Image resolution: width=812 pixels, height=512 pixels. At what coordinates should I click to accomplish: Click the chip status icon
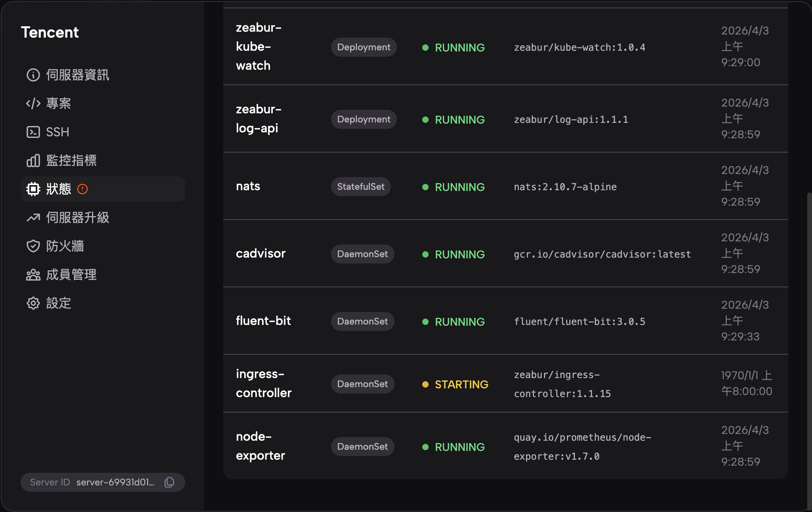click(33, 189)
